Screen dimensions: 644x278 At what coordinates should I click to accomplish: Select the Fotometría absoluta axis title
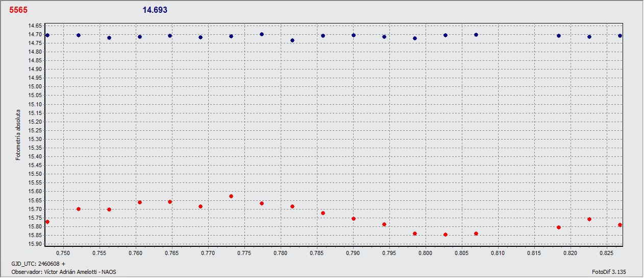pyautogui.click(x=18, y=134)
